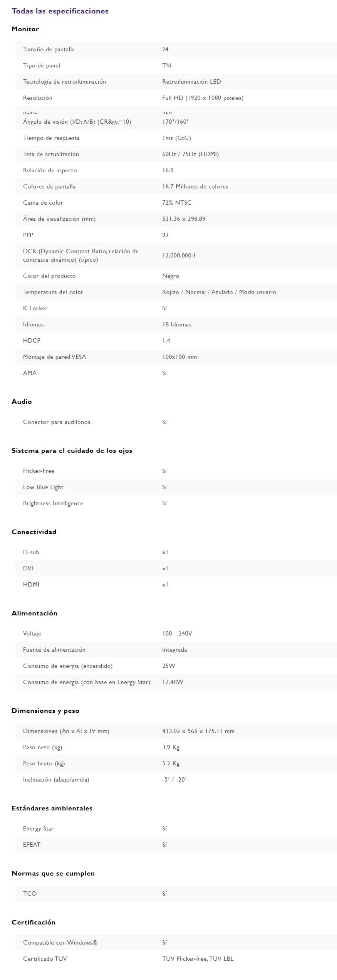Click the 'Brightness Intelligence' row label
337x980 pixels.
click(53, 503)
